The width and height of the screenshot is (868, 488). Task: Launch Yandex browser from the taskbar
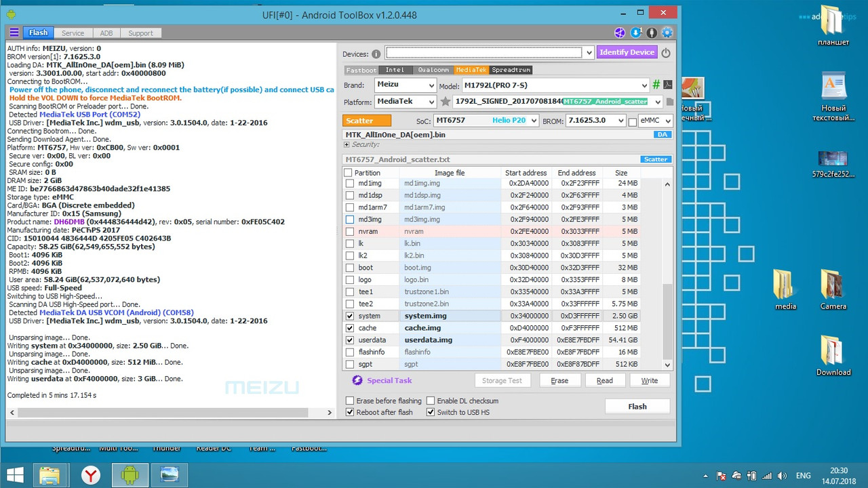click(x=91, y=474)
